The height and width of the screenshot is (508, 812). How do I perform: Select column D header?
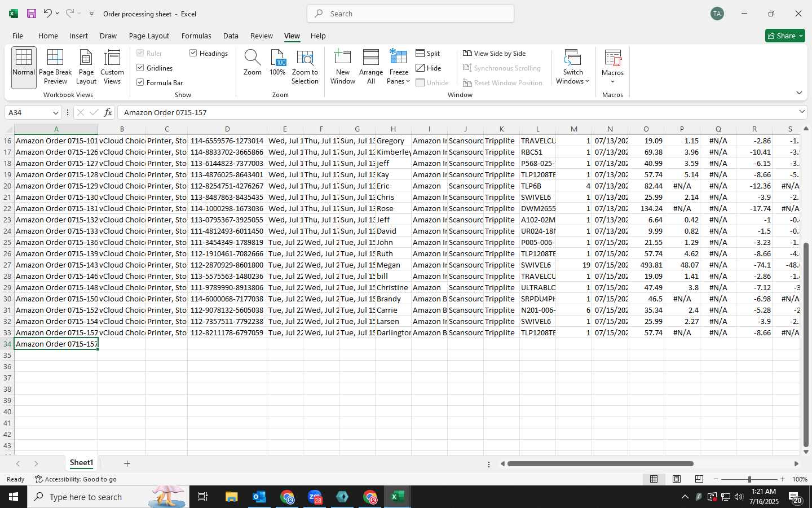pos(227,129)
